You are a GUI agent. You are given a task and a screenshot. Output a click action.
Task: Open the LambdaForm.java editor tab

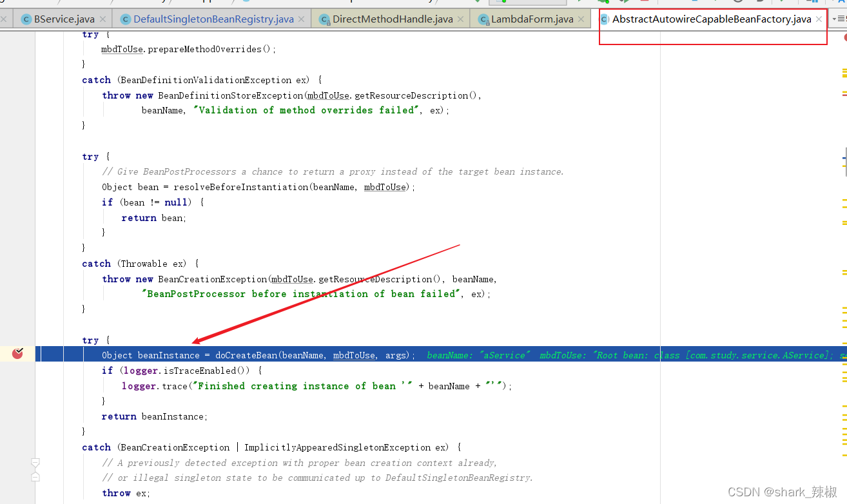[532, 19]
